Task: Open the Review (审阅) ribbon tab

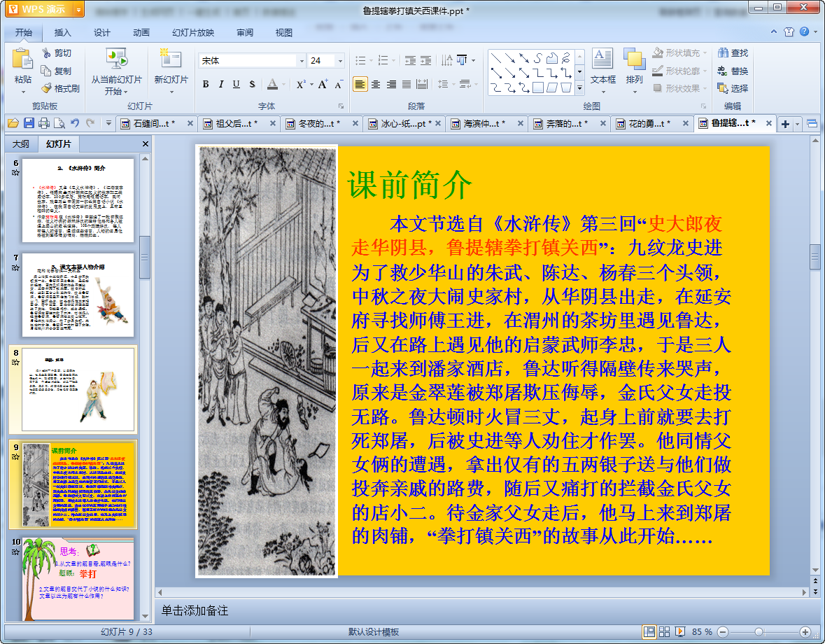Action: pyautogui.click(x=245, y=33)
